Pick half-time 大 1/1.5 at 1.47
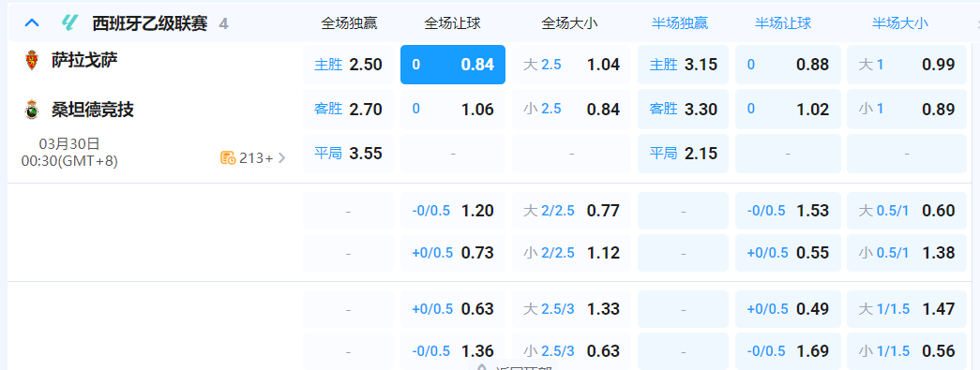The width and height of the screenshot is (980, 370). coord(907,309)
